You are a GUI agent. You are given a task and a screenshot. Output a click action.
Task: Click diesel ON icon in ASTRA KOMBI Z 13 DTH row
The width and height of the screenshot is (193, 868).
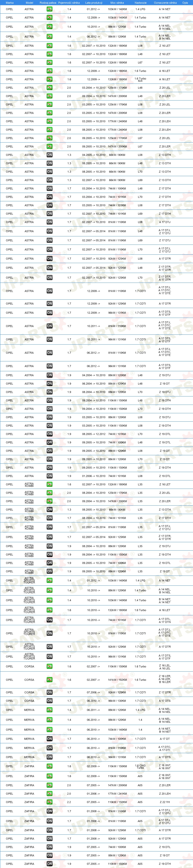click(50, 510)
